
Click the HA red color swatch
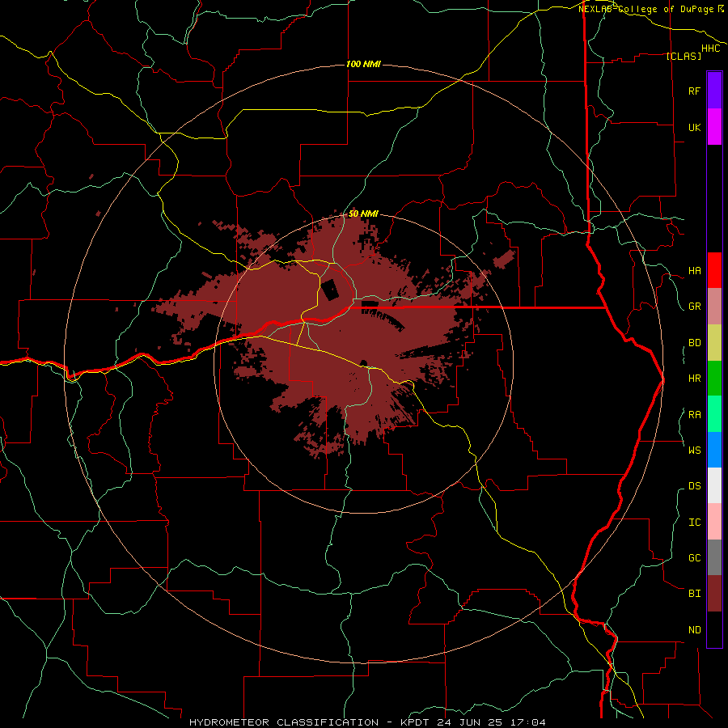714,270
